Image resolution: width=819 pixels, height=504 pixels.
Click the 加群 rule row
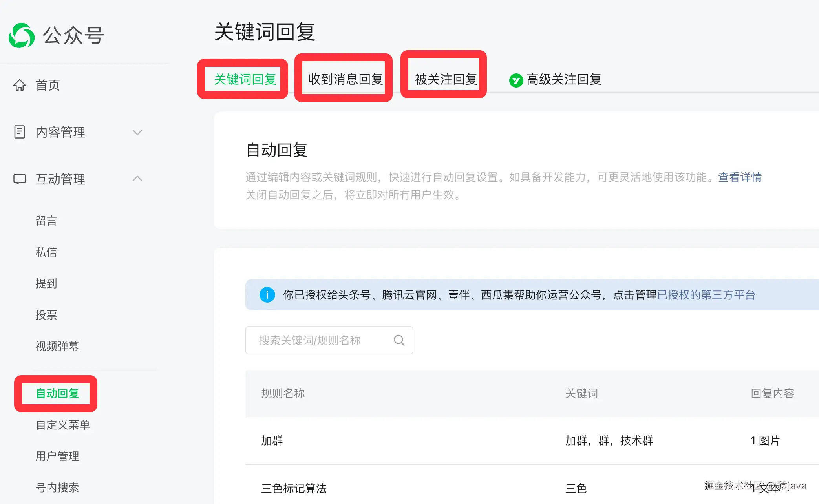click(272, 440)
